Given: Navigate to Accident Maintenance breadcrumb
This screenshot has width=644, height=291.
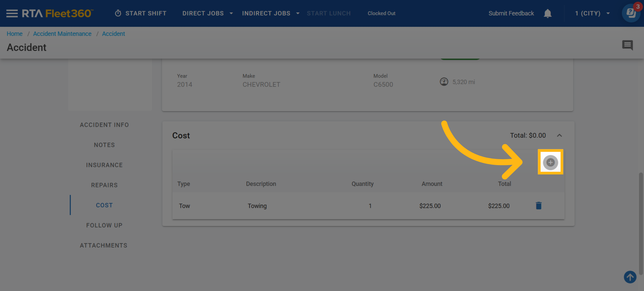Looking at the screenshot, I should tap(62, 34).
